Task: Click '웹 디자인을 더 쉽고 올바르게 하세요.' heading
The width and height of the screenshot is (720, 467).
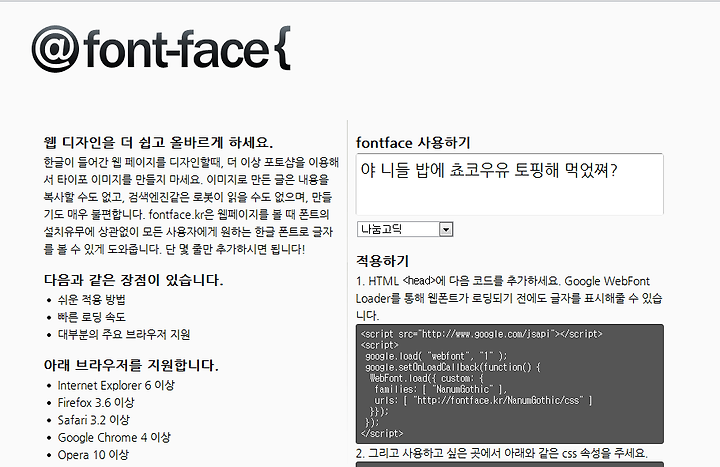Action: [x=158, y=142]
